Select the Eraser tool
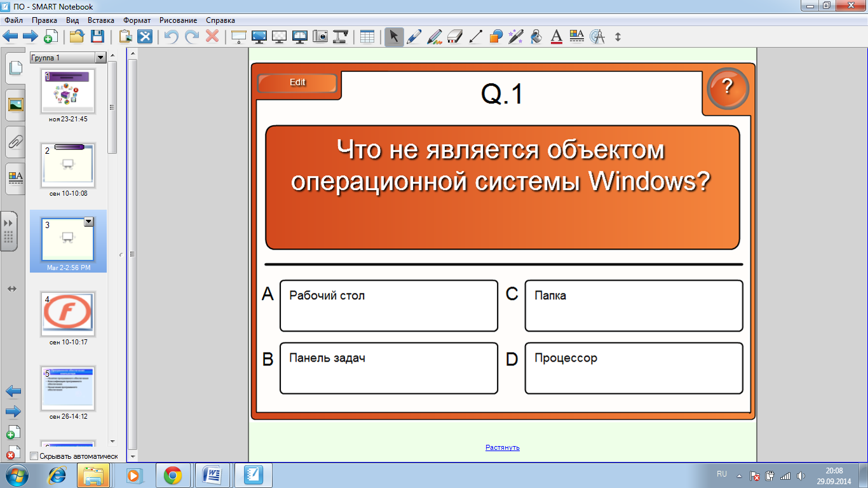The height and width of the screenshot is (488, 868). [x=455, y=36]
